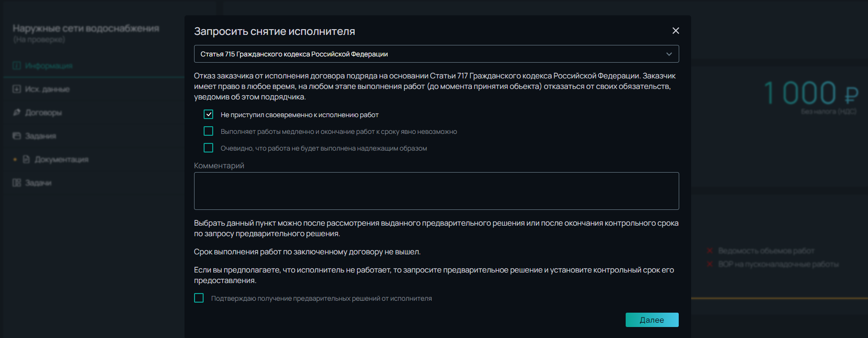
Task: Check 'Очевидно, что работа не будет выполнена' option
Action: [x=208, y=148]
